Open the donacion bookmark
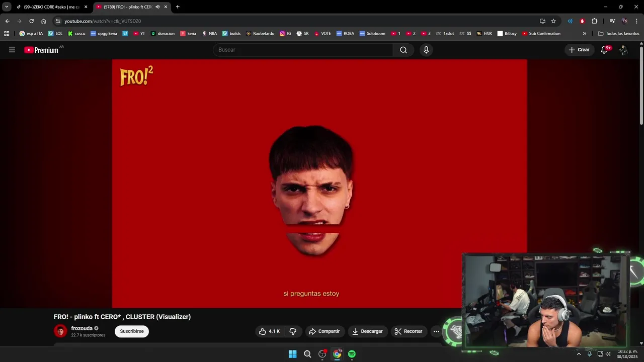 click(163, 34)
